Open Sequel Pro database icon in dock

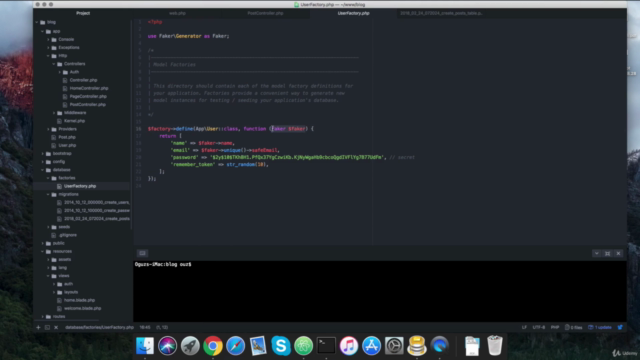(417, 346)
